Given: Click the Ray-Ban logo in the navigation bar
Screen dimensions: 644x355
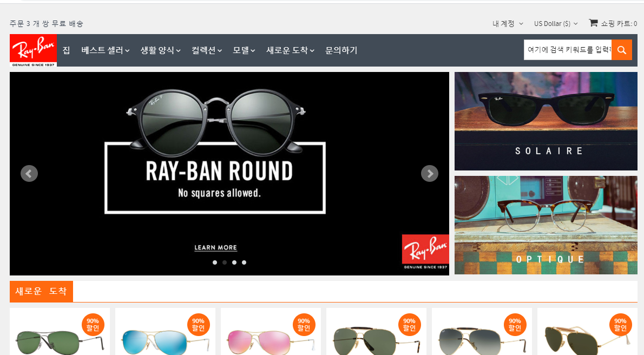Looking at the screenshot, I should [33, 50].
